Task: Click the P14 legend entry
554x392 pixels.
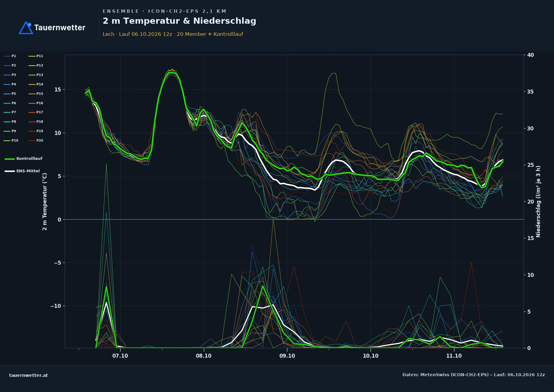Action: point(36,84)
